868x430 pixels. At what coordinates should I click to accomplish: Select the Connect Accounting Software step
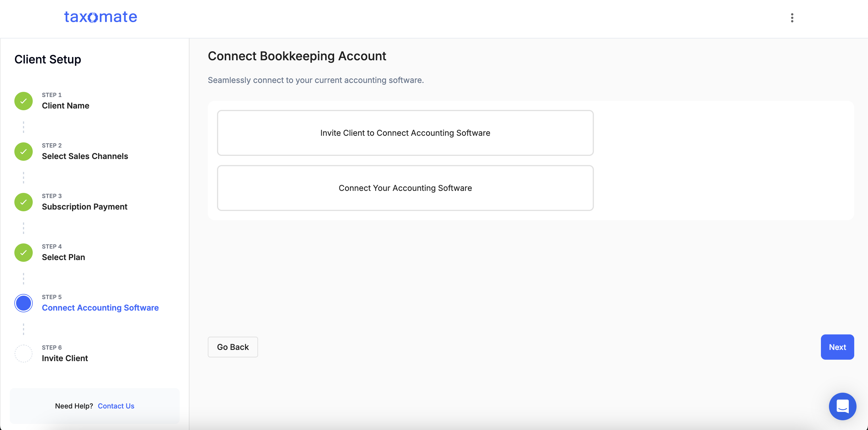[100, 308]
